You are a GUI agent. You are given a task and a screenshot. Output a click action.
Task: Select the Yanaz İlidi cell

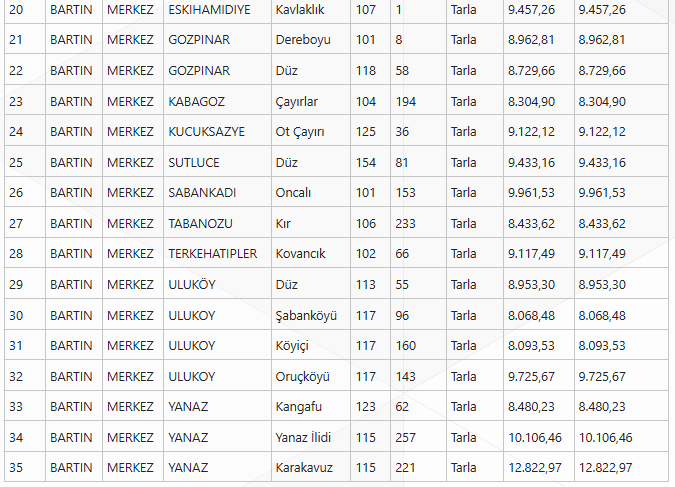coord(311,438)
